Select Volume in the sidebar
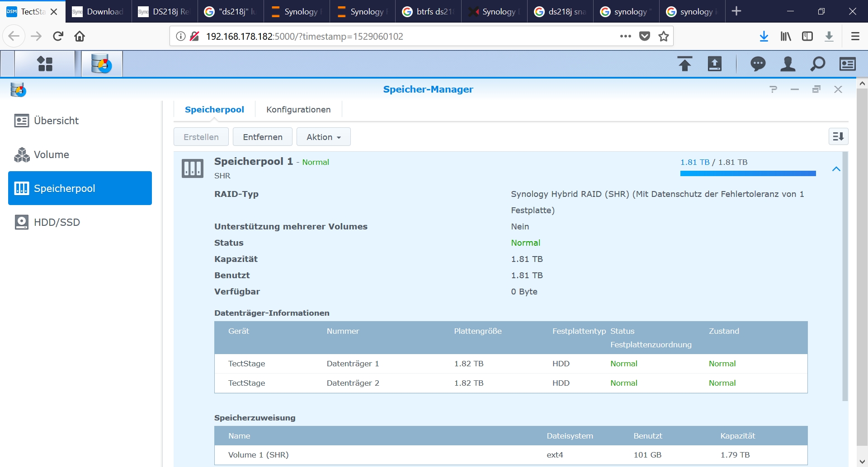 51,154
